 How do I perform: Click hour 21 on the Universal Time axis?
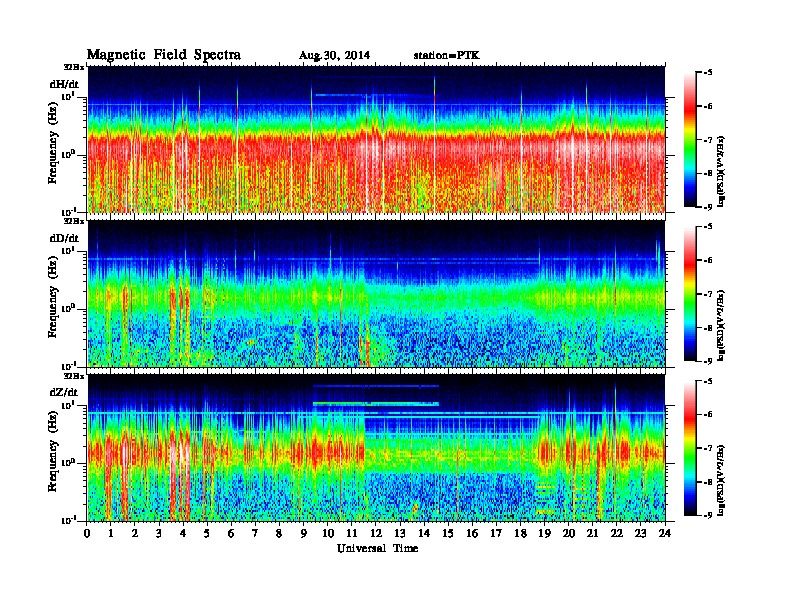[592, 534]
